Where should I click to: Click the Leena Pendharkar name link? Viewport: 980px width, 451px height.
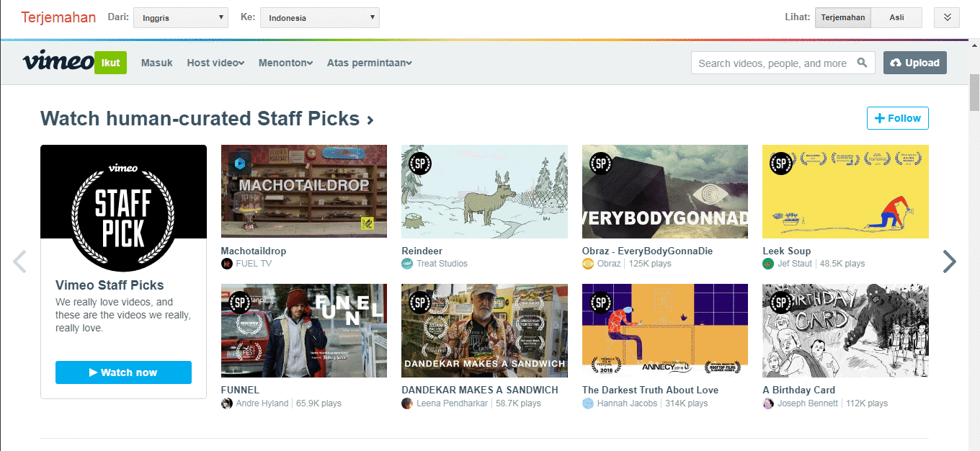pos(453,403)
